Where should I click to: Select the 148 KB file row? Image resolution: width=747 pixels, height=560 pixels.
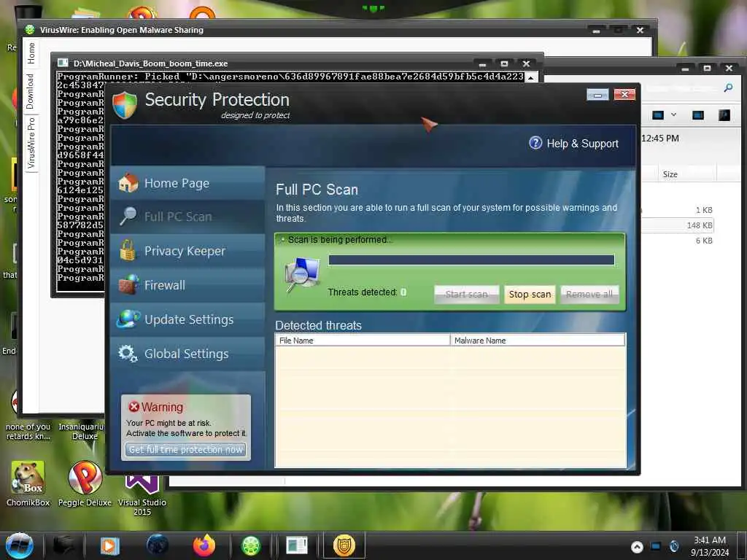tap(678, 225)
